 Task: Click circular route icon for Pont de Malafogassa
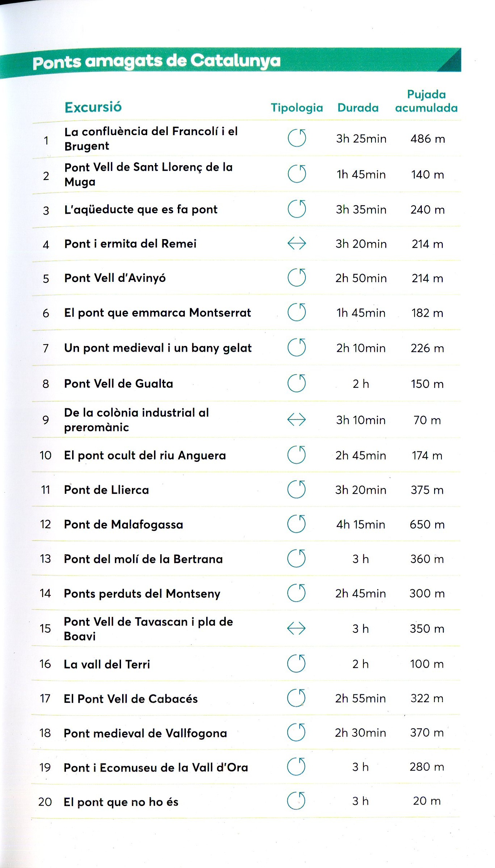pos(296,524)
